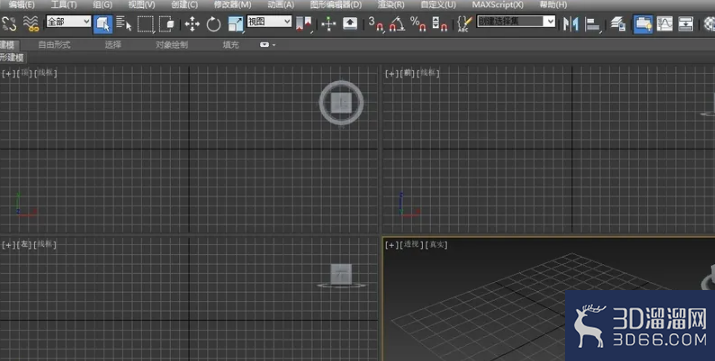Open the 组(G) menu
The height and width of the screenshot is (361, 715).
coord(103,5)
